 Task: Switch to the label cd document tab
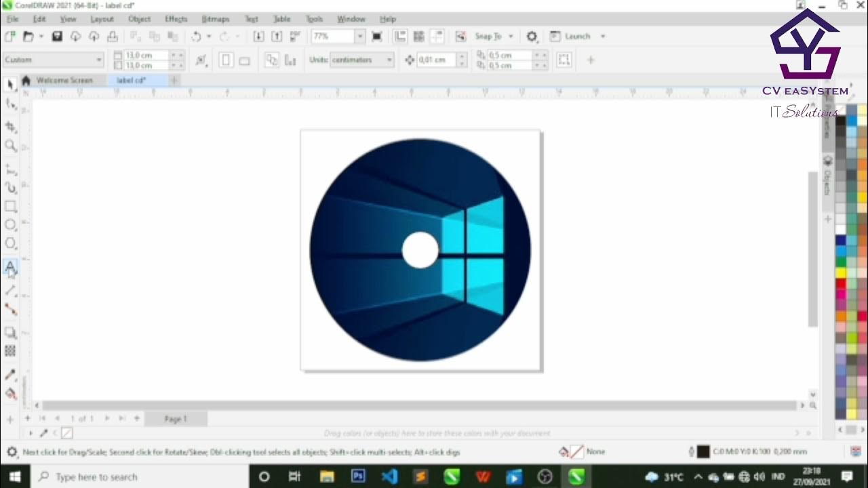click(131, 80)
